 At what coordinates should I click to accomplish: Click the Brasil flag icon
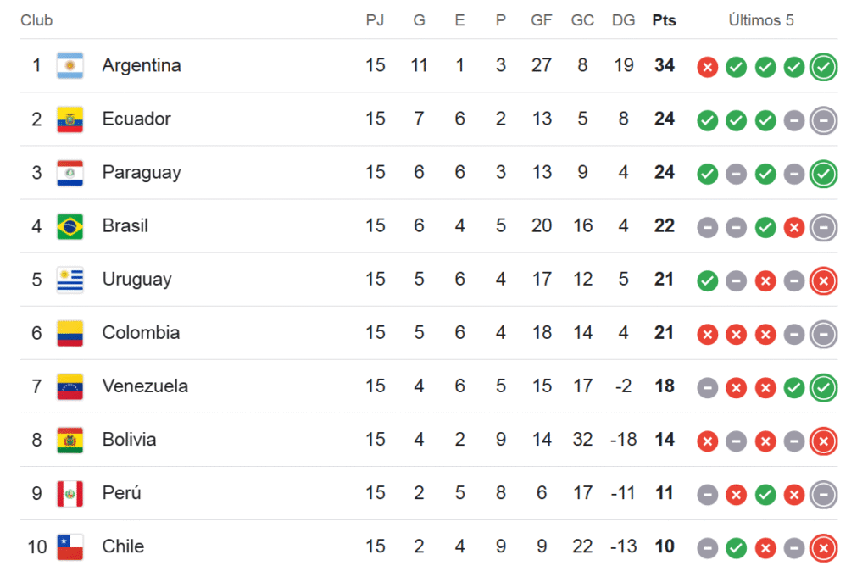70,226
